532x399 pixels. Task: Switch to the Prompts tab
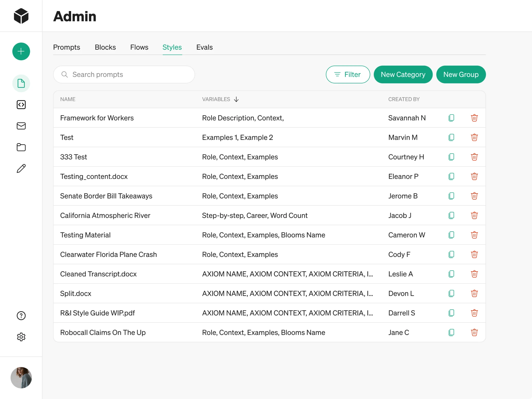coord(66,47)
